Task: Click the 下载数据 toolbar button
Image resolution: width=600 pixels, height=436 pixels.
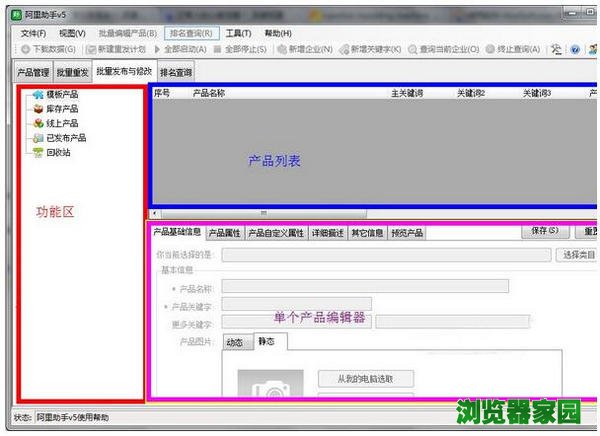Action: (x=47, y=49)
